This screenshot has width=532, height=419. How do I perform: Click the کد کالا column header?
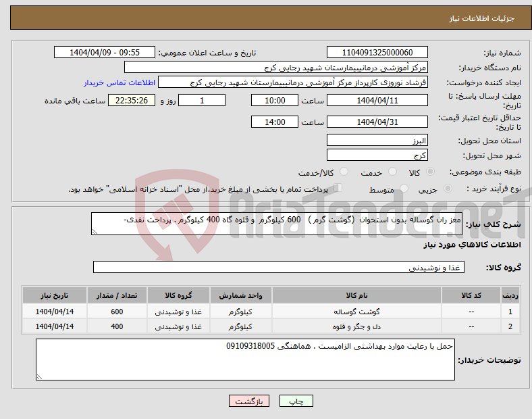coord(471,295)
